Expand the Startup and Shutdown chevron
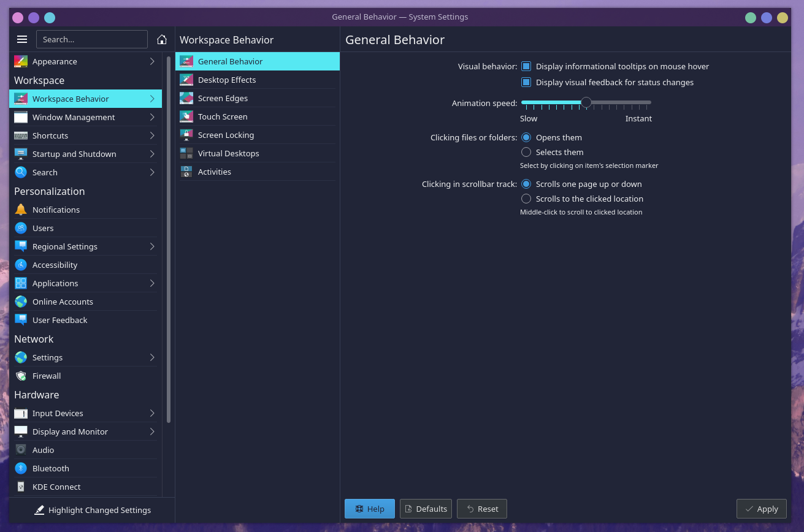804x532 pixels. pyautogui.click(x=152, y=154)
